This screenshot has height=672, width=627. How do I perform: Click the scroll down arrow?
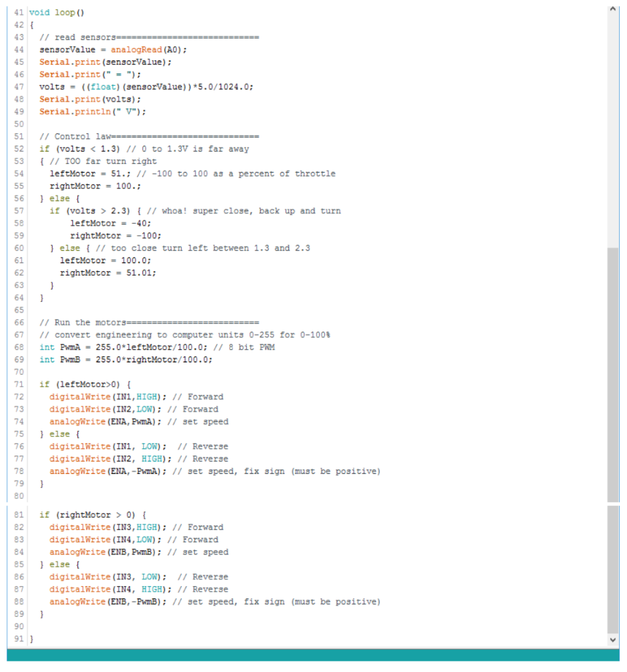point(613,639)
